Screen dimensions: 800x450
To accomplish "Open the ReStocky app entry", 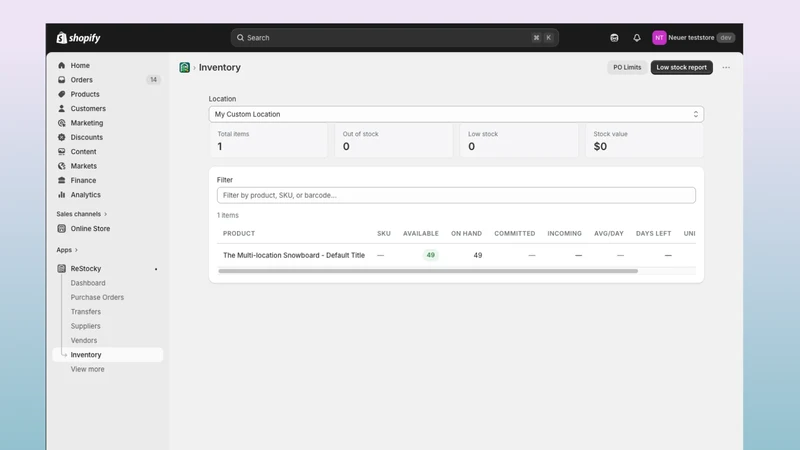I will click(x=86, y=268).
